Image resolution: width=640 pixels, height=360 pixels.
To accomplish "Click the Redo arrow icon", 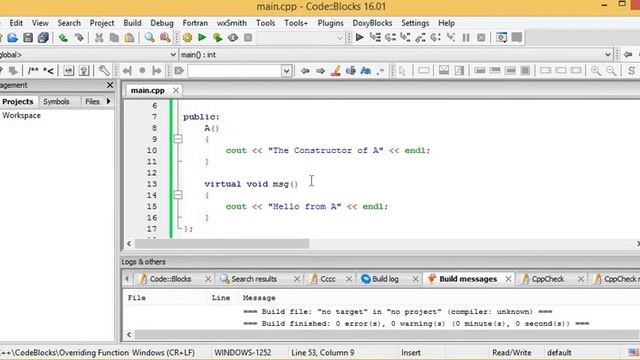I will click(x=79, y=38).
